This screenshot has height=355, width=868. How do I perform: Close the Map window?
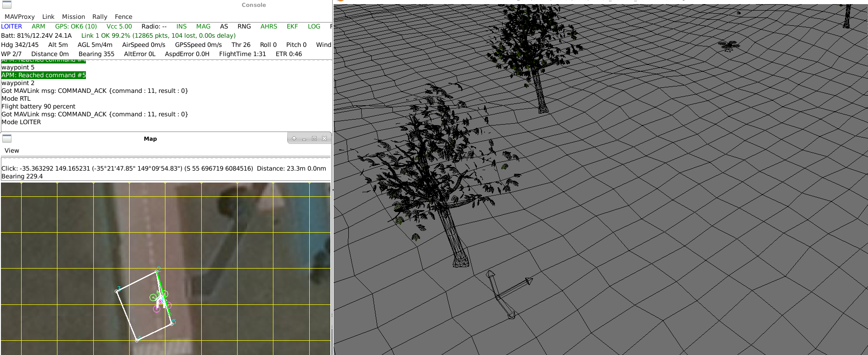[324, 138]
